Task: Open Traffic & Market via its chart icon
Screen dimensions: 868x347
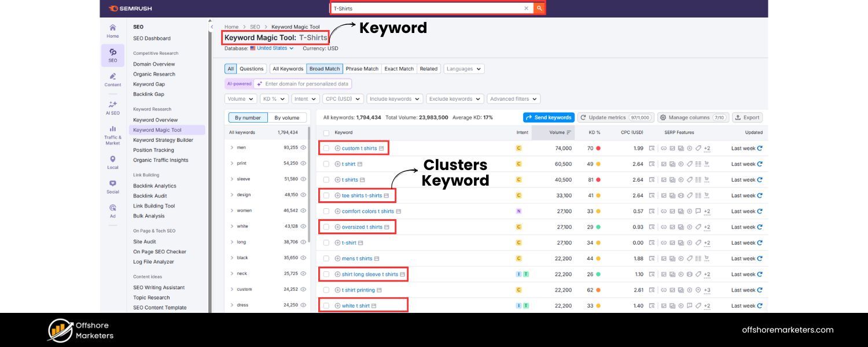Action: (x=112, y=130)
